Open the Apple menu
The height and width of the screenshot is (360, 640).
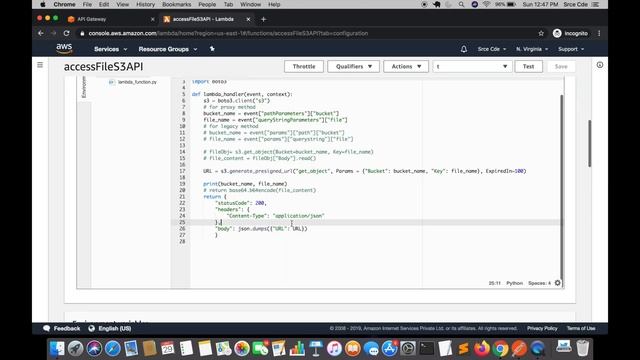[x=42, y=4]
